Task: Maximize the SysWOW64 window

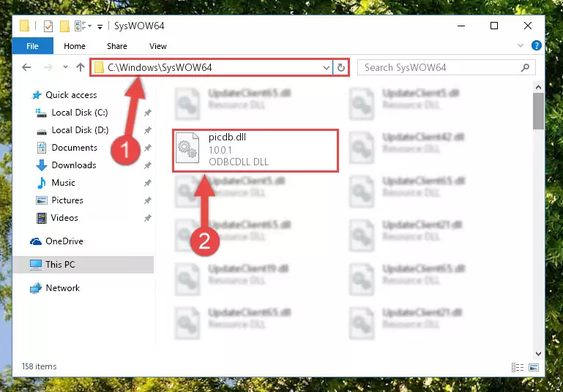Action: (494, 26)
